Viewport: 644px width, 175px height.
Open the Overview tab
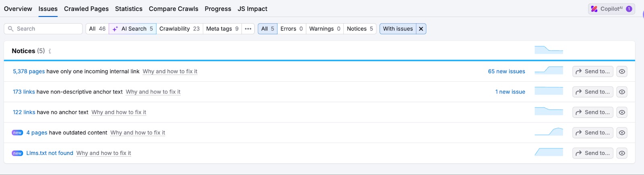pos(18,8)
